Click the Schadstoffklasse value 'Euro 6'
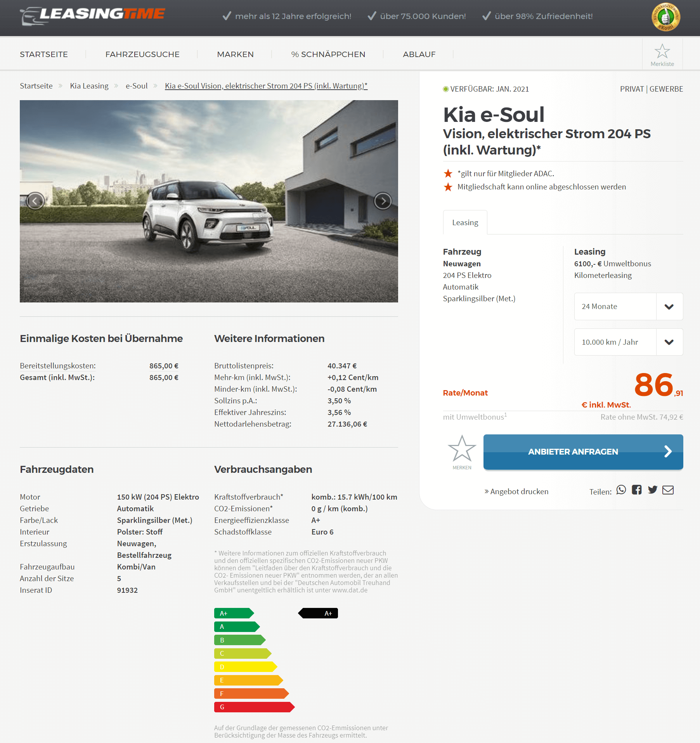The height and width of the screenshot is (743, 700). [x=322, y=532]
